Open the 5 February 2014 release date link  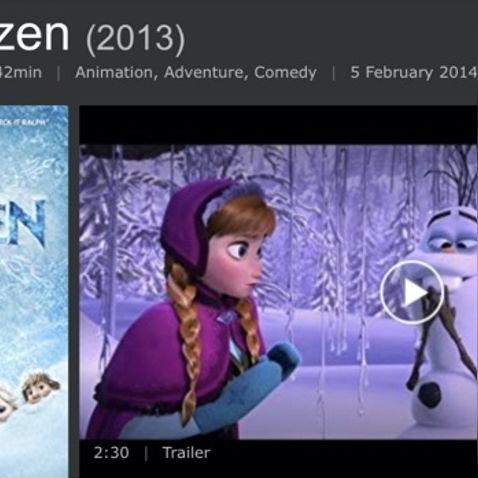coord(414,72)
